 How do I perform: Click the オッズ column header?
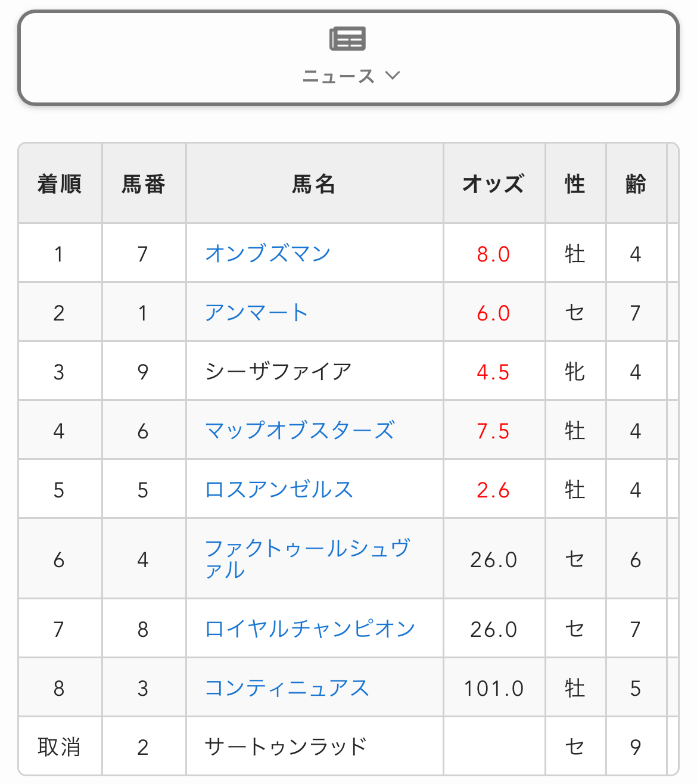pyautogui.click(x=493, y=184)
